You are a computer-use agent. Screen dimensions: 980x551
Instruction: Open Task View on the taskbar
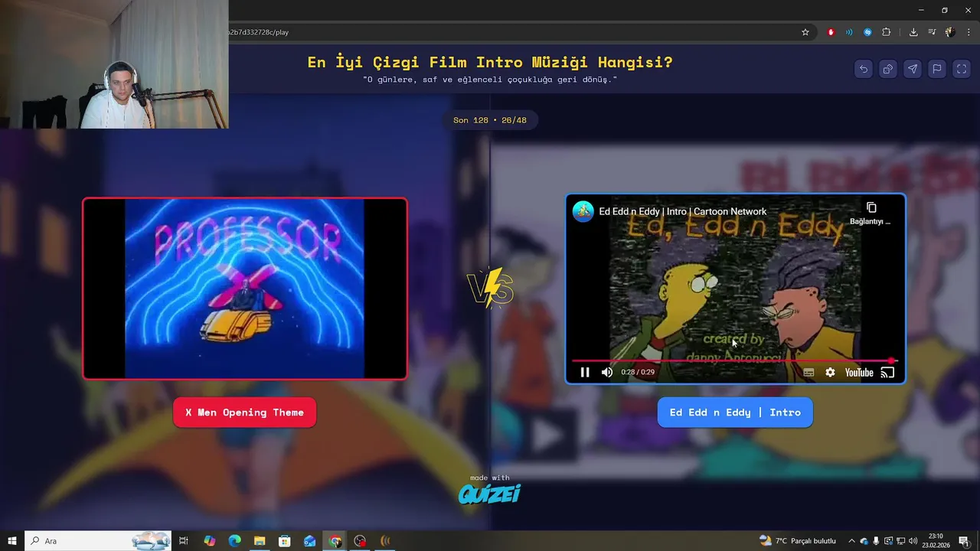(184, 541)
